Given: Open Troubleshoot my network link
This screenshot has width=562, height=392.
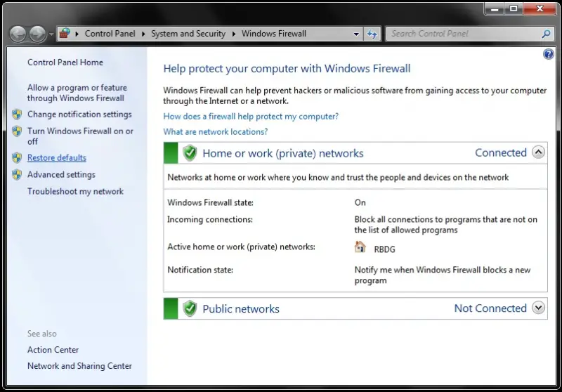Looking at the screenshot, I should 75,191.
